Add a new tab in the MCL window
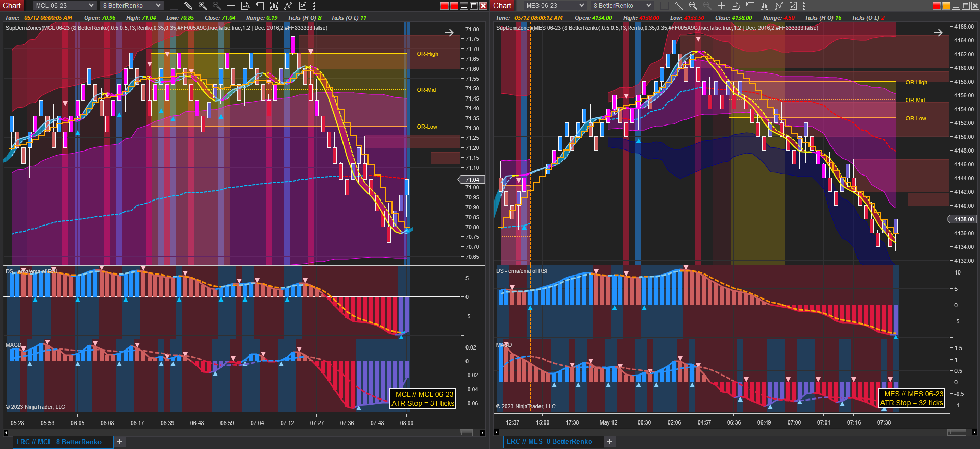980x449 pixels. click(119, 442)
